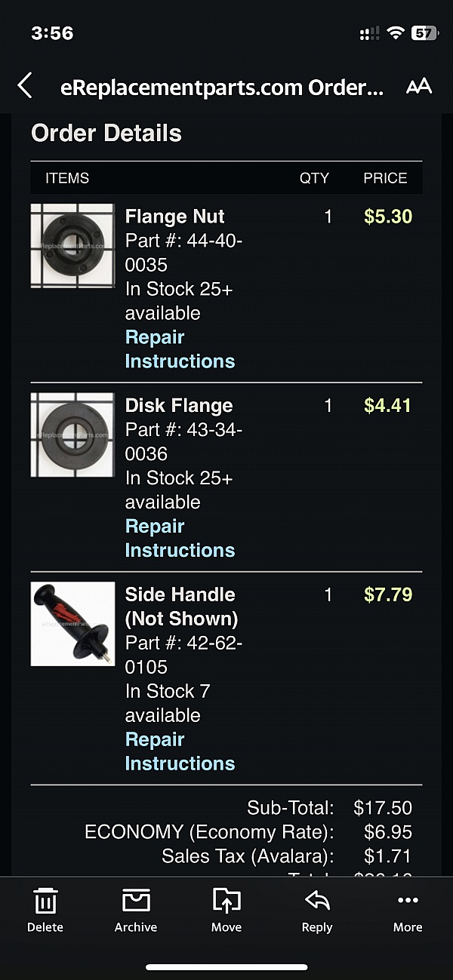Viewport: 453px width, 980px height.
Task: Tap the battery indicator in status bar
Action: point(424,33)
